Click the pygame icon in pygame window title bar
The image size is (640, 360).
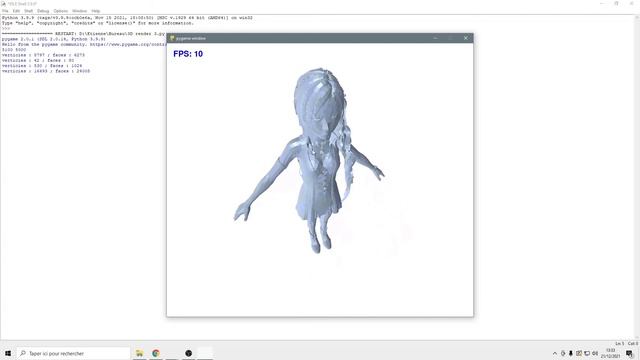(x=172, y=38)
